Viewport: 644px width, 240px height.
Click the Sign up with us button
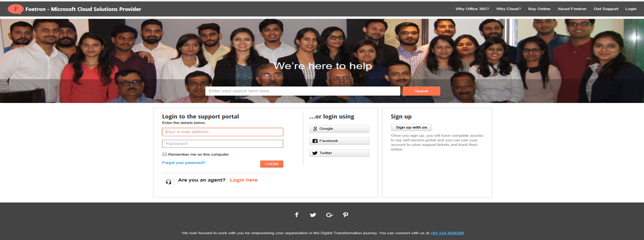point(411,128)
